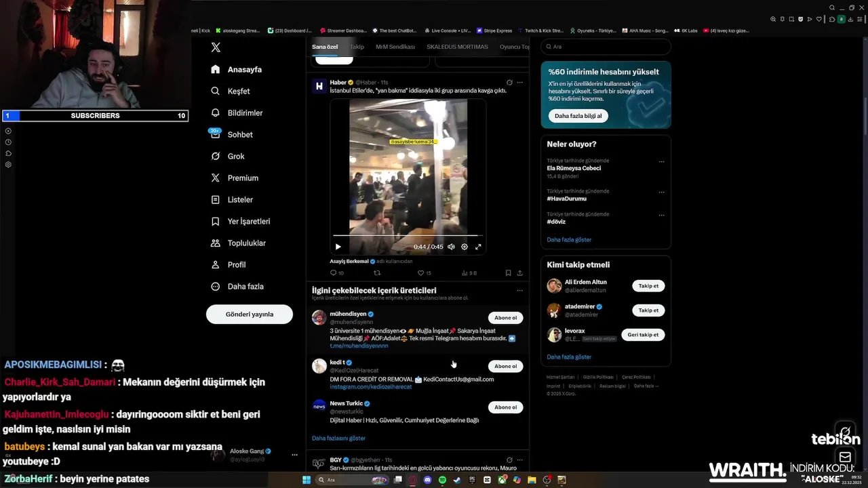Share the Haber Etiler tweet
The image size is (868, 488).
[520, 273]
